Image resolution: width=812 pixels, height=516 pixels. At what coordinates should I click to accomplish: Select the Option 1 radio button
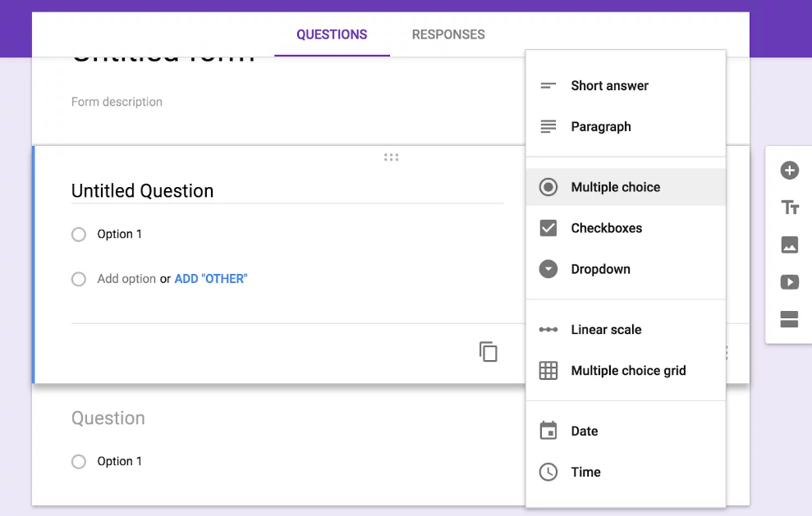pos(78,234)
